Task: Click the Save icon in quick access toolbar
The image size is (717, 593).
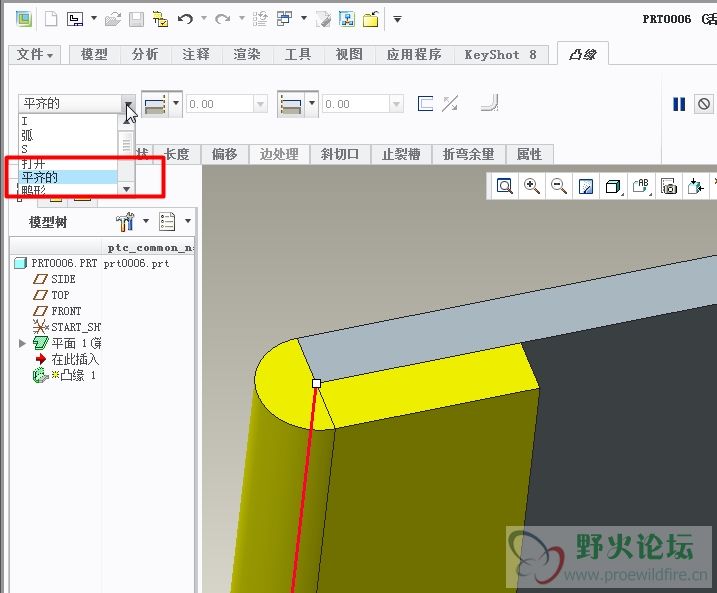Action: click(x=136, y=19)
